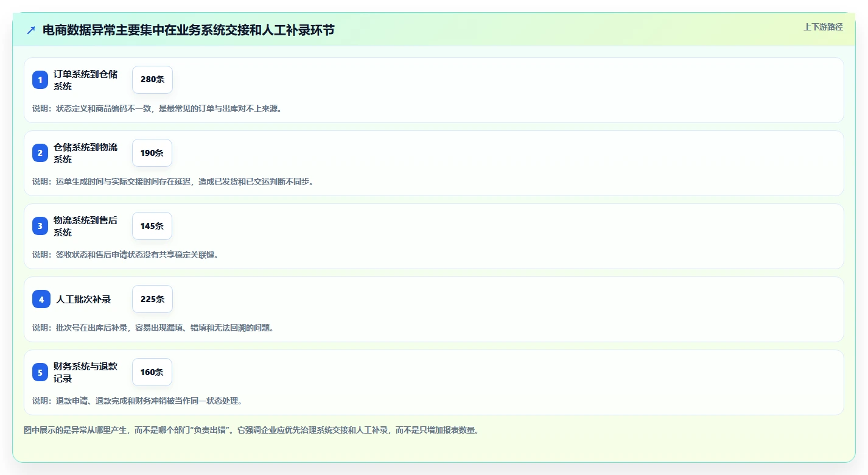Click the 190条 count pill
Viewport: 868px width, 475px height.
(152, 153)
